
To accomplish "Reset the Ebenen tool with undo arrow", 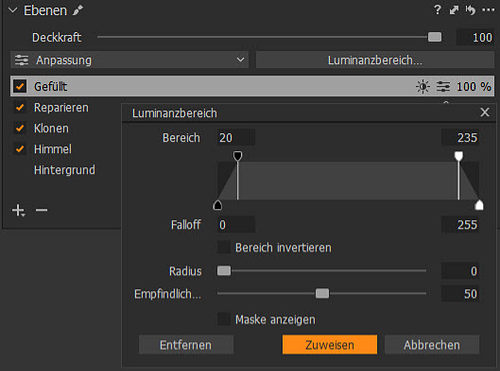I will click(x=470, y=10).
